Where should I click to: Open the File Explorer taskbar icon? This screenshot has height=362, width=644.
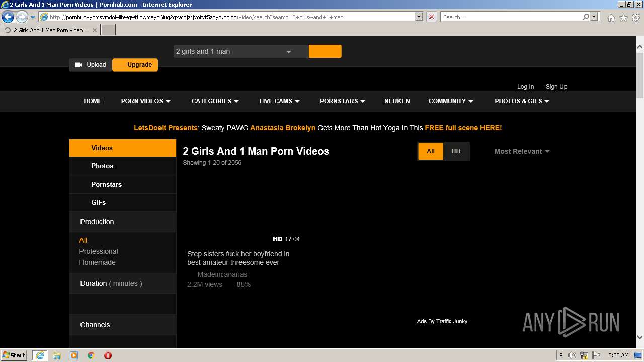point(57,355)
